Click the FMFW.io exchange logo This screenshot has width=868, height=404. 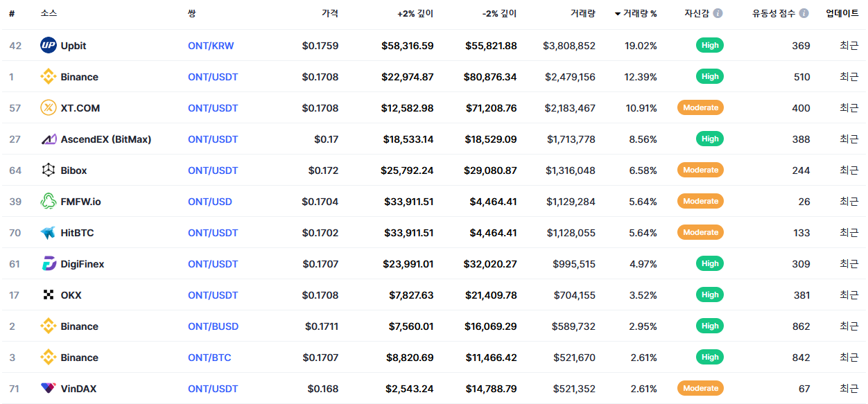point(49,202)
